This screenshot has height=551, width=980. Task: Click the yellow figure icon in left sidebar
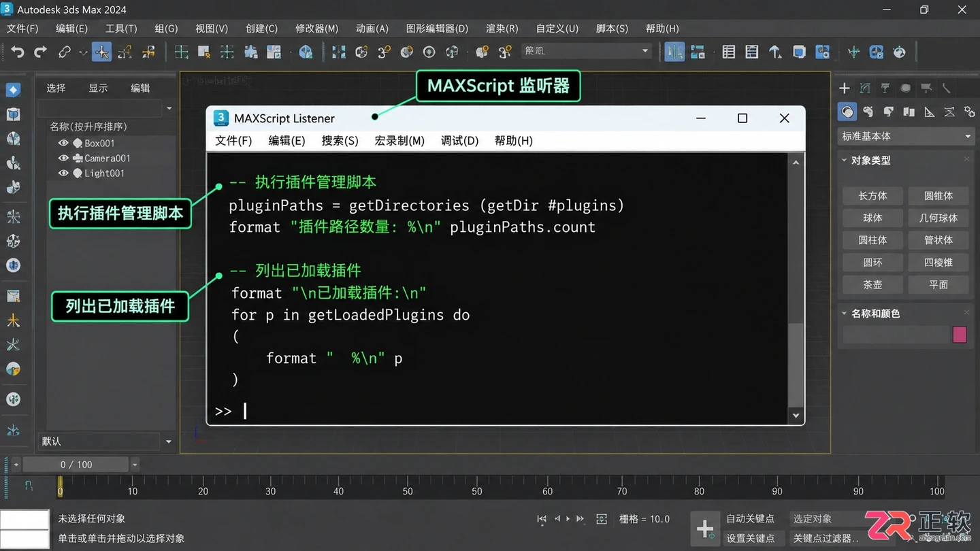tap(13, 320)
